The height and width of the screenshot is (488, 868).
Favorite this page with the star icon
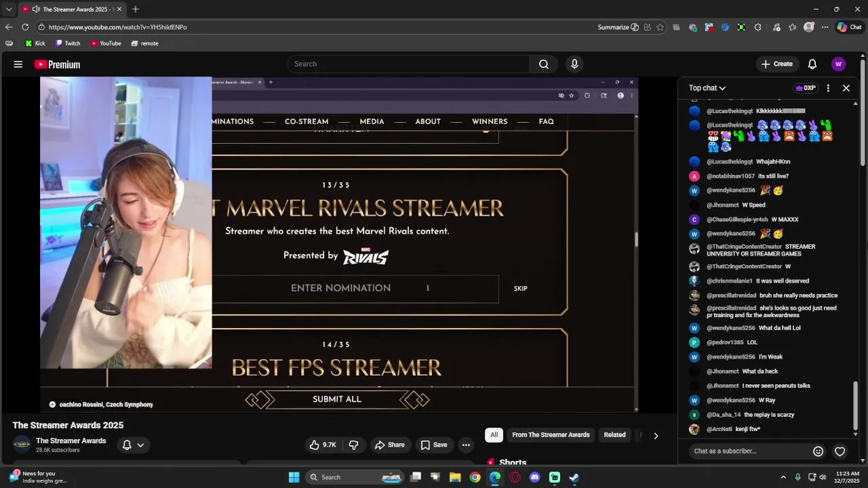[660, 27]
